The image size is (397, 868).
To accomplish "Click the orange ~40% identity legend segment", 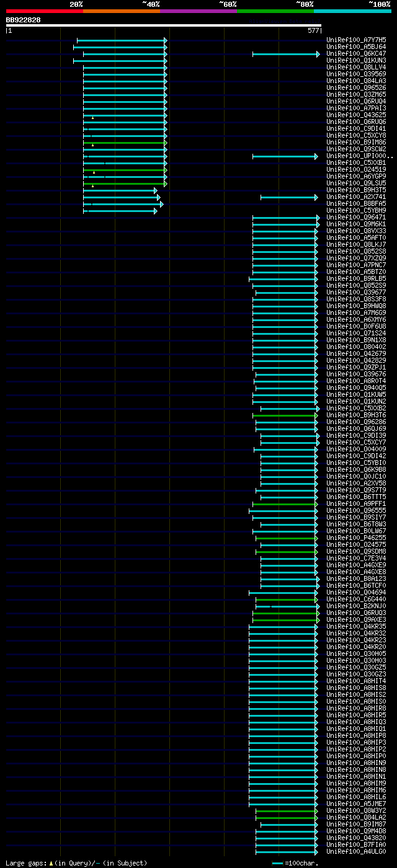I will [x=122, y=11].
